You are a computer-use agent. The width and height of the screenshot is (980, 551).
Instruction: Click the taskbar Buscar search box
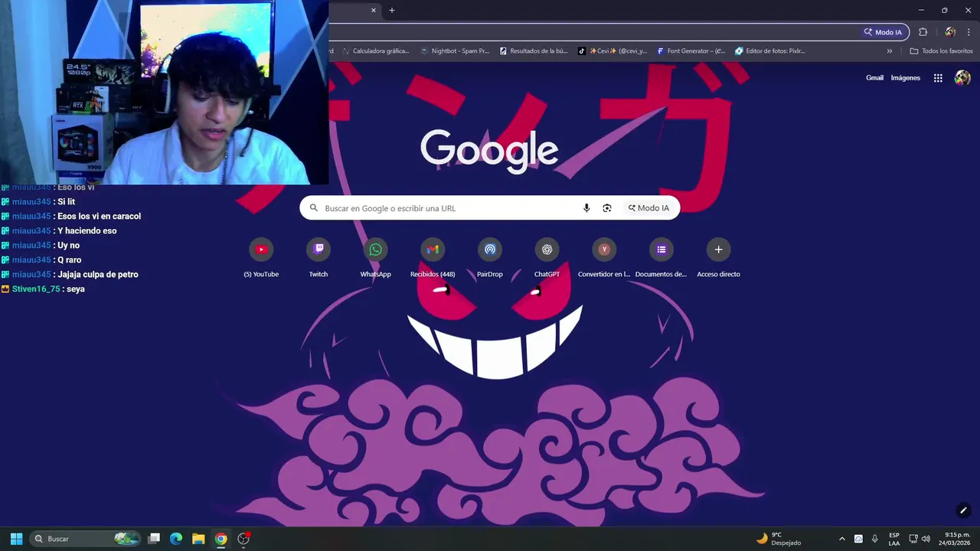tap(86, 539)
